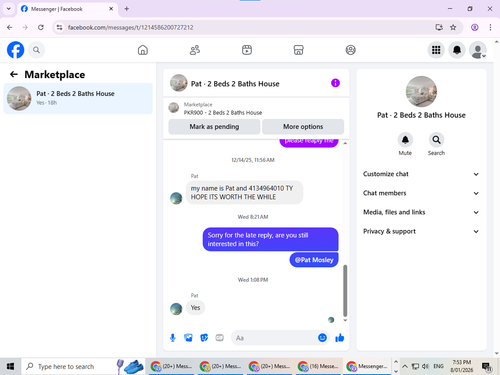
Task: Click the 'Sorry for the late reply' message
Action: 270,239
